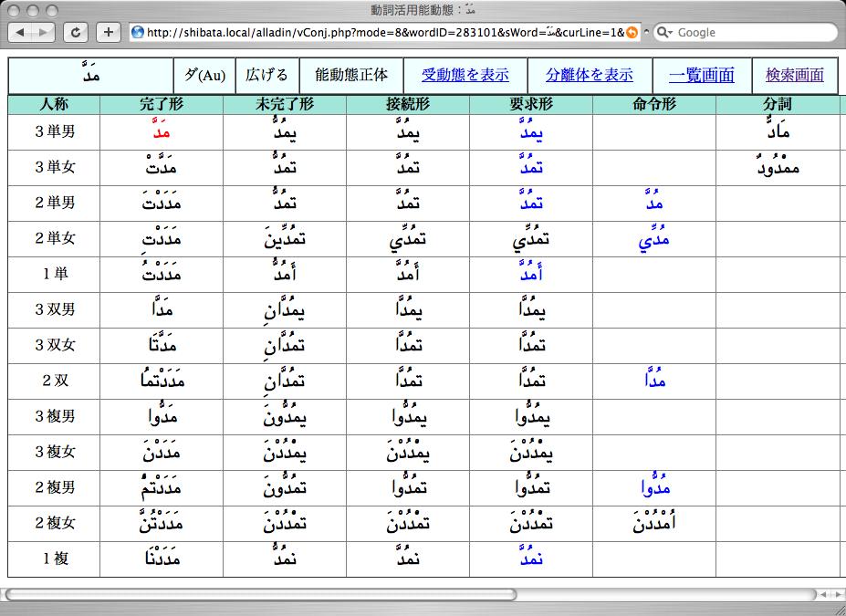Select the 完了形 column header
The width and height of the screenshot is (846, 616).
pyautogui.click(x=162, y=104)
